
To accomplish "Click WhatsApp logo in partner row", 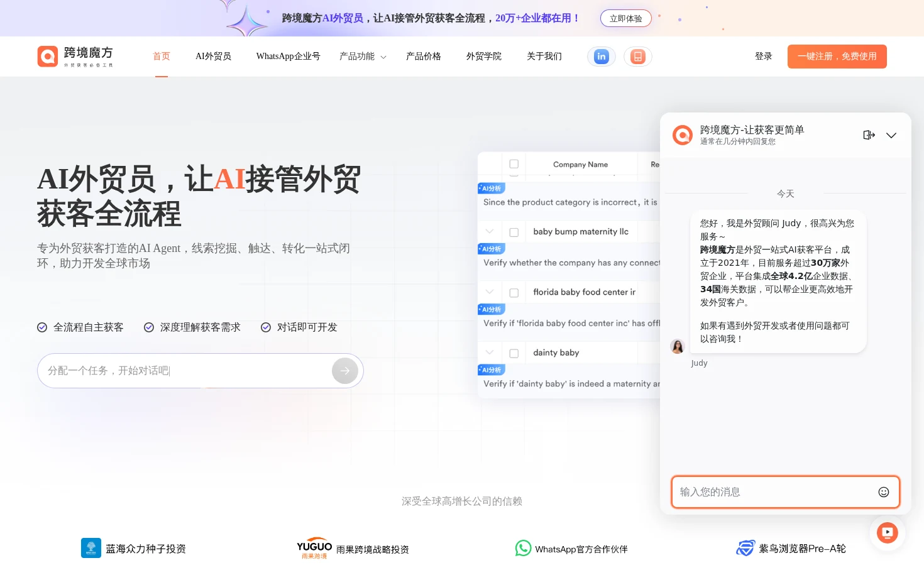I will point(523,549).
